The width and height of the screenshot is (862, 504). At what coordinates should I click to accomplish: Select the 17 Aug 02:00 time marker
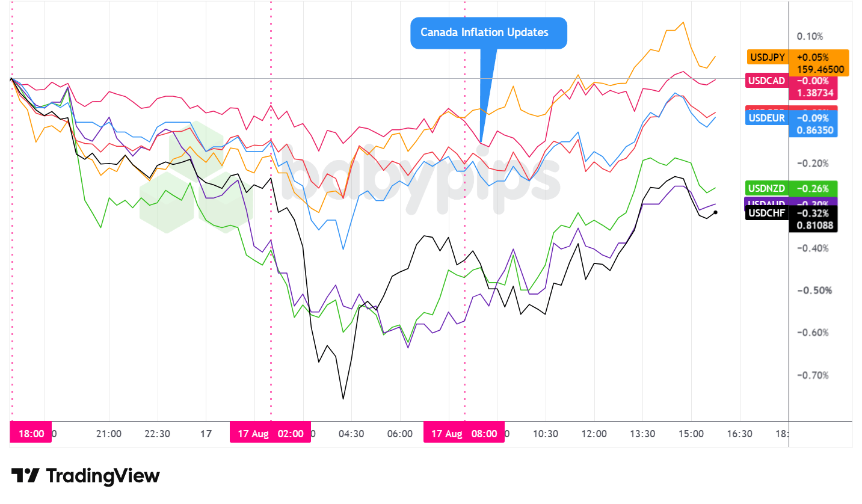(270, 434)
